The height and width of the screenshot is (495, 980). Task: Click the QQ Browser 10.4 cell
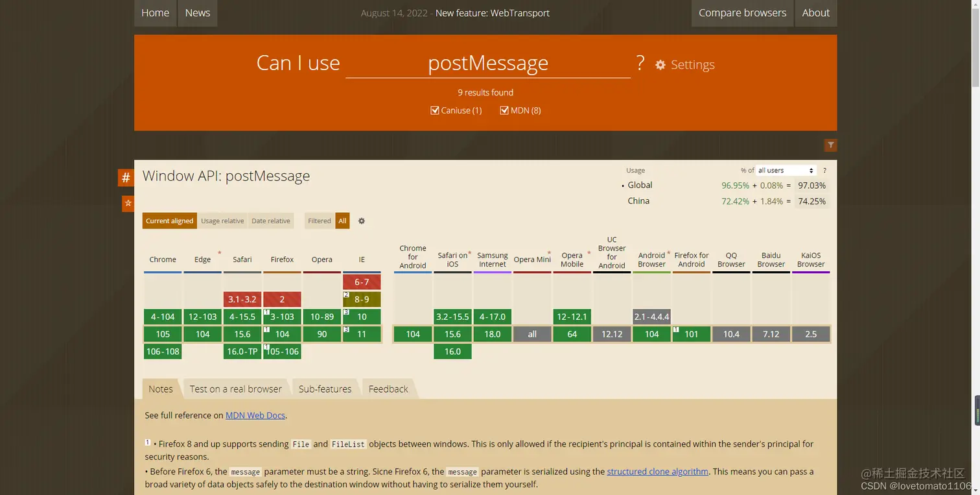(731, 334)
